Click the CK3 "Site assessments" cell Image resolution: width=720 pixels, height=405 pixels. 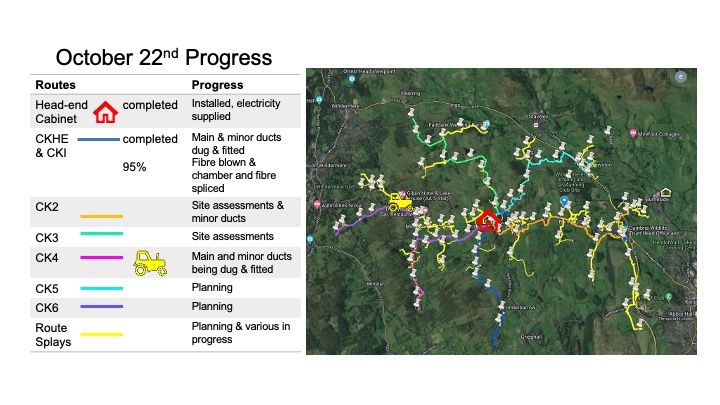[x=233, y=236]
